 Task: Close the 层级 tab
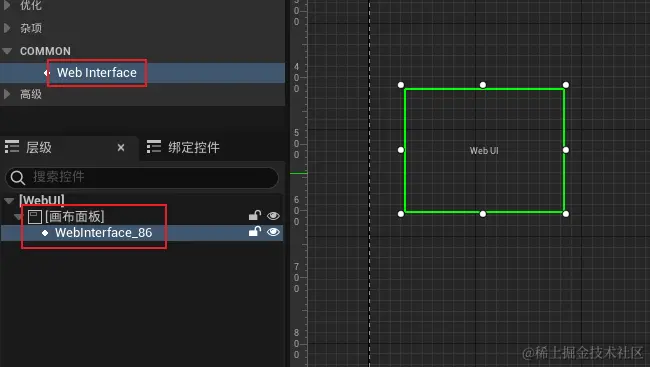point(121,148)
